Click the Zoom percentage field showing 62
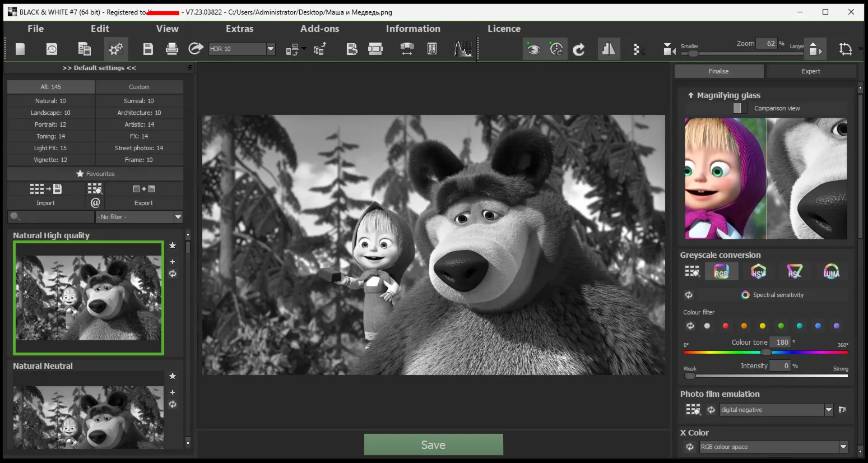Image resolution: width=868 pixels, height=463 pixels. pyautogui.click(x=767, y=43)
